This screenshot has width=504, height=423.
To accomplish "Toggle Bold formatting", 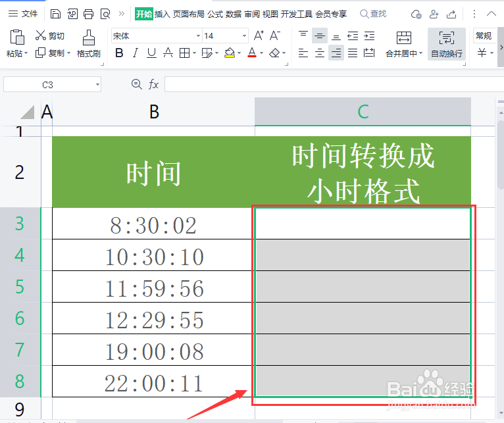I will point(119,53).
